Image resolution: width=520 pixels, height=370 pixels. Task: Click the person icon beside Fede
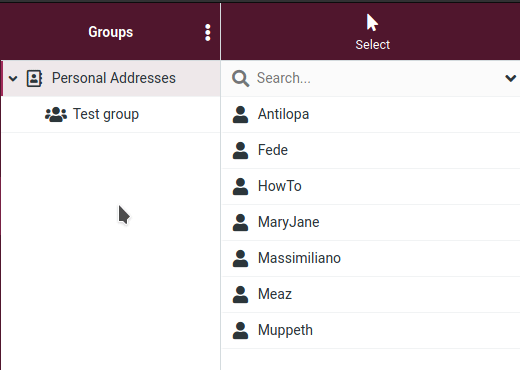click(240, 150)
